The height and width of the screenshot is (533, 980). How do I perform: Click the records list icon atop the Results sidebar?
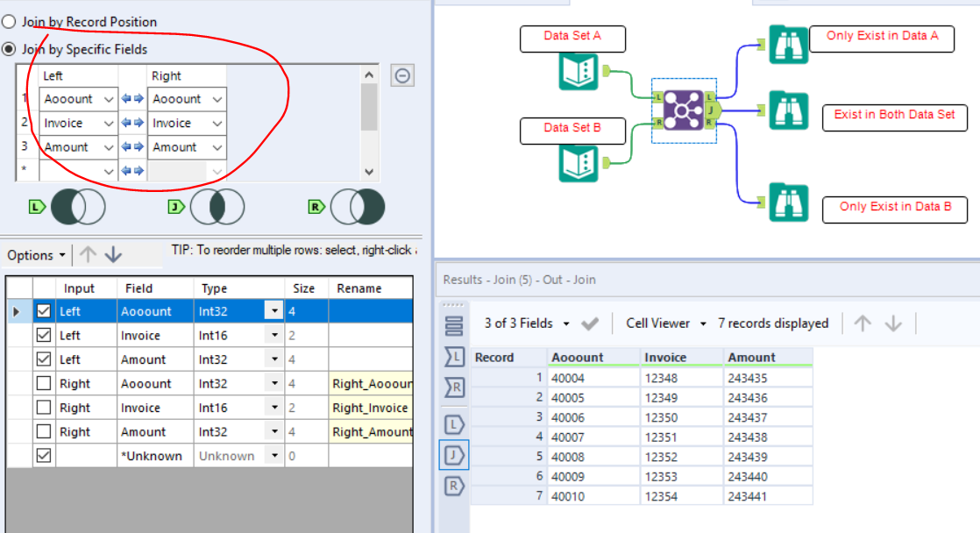[452, 326]
